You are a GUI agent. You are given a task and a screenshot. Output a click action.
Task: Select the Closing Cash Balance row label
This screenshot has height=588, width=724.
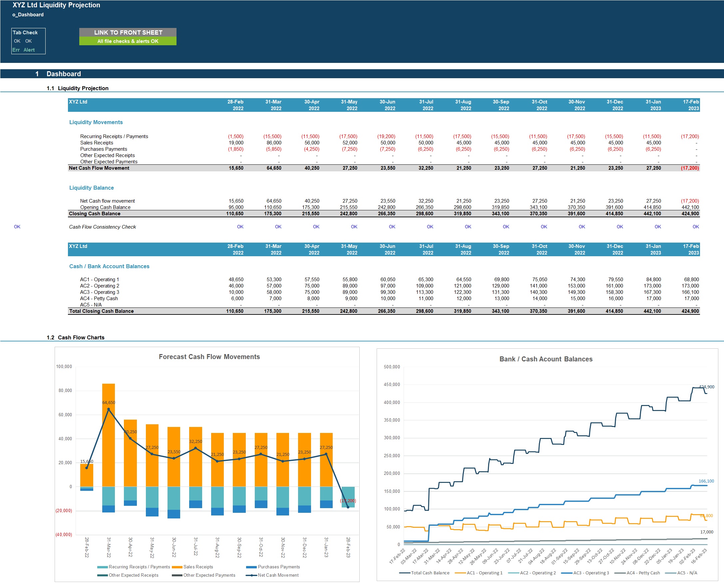[x=95, y=214]
